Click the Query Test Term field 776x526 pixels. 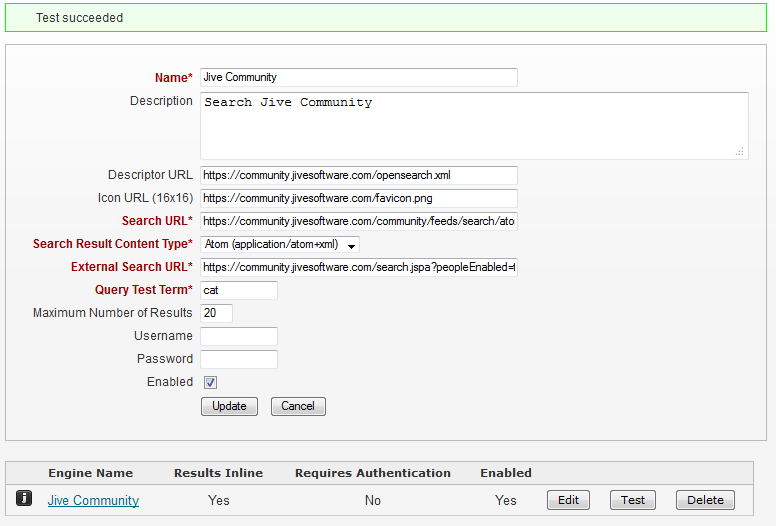click(239, 290)
